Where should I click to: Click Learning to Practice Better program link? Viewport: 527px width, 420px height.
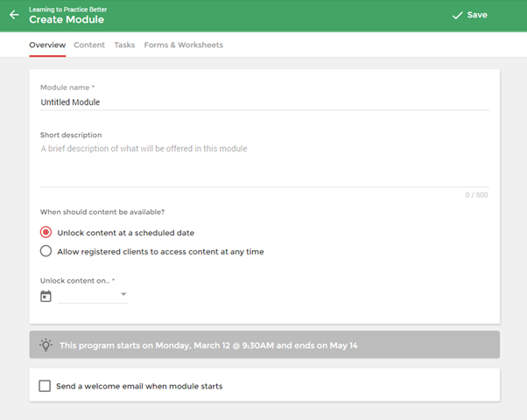(68, 10)
